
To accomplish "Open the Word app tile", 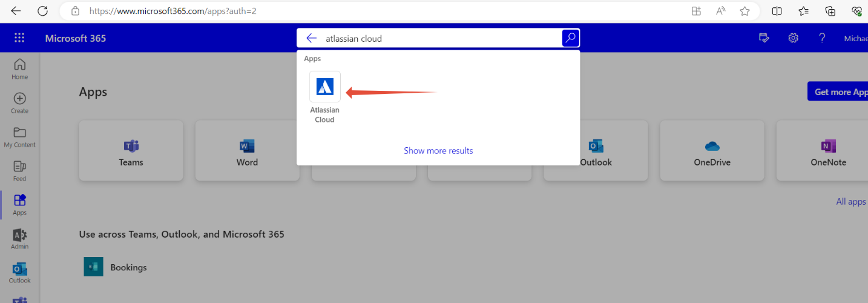I will 247,150.
